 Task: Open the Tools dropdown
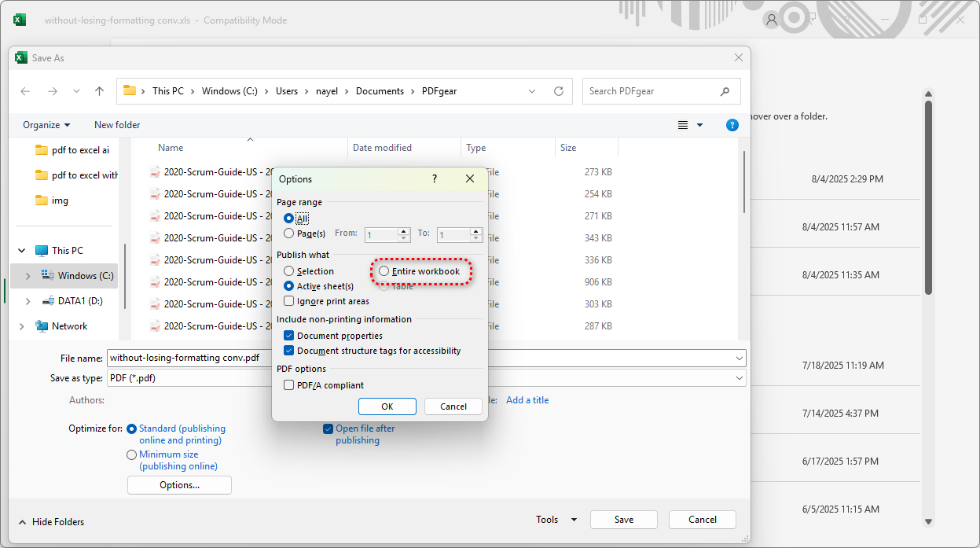click(556, 520)
